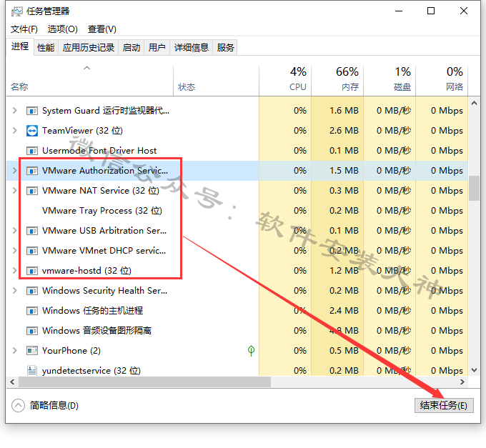This screenshot has height=448, width=486.
Task: Switch to the 启动 tab
Action: [x=132, y=48]
